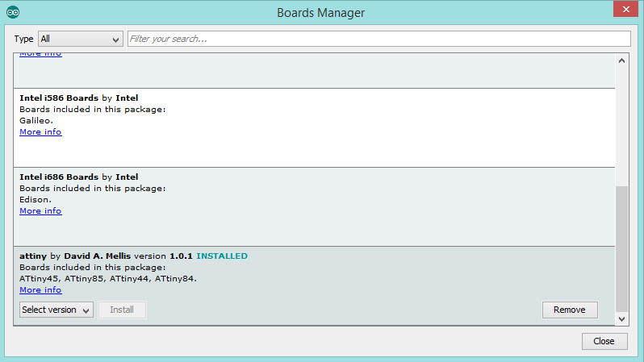This screenshot has width=644, height=362.
Task: Open More info link for attiny package
Action: [x=40, y=290]
